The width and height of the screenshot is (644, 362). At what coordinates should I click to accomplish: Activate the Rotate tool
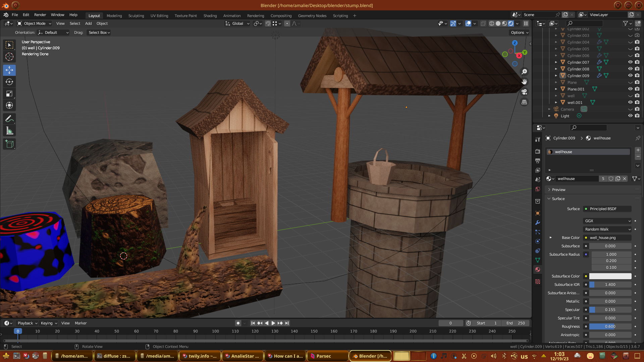click(9, 82)
